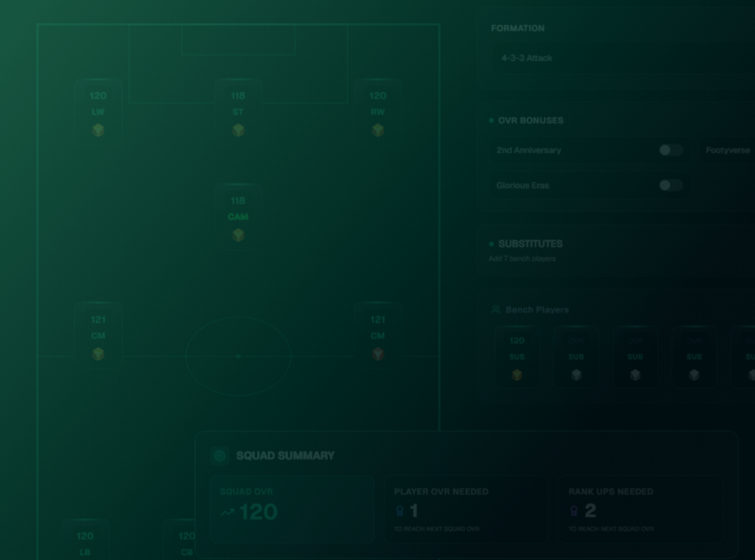Open the CM slot with red cube

click(377, 335)
